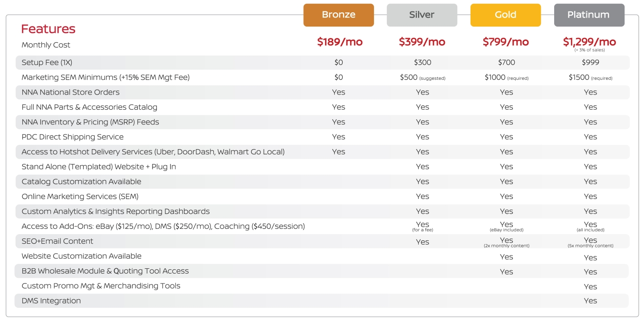The image size is (644, 322).
Task: Select the Silver plan header
Action: 422,15
